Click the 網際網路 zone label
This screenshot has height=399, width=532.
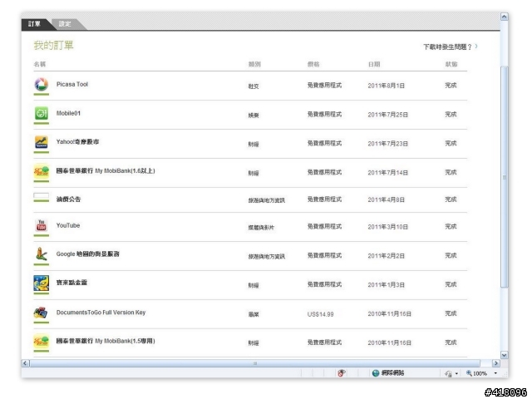392,373
